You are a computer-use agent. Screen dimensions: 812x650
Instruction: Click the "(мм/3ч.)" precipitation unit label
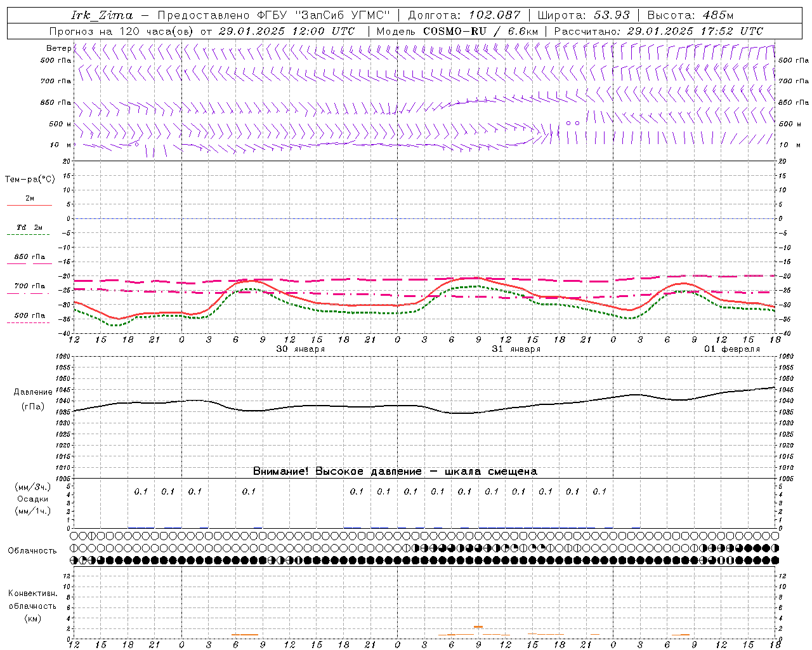coord(33,487)
